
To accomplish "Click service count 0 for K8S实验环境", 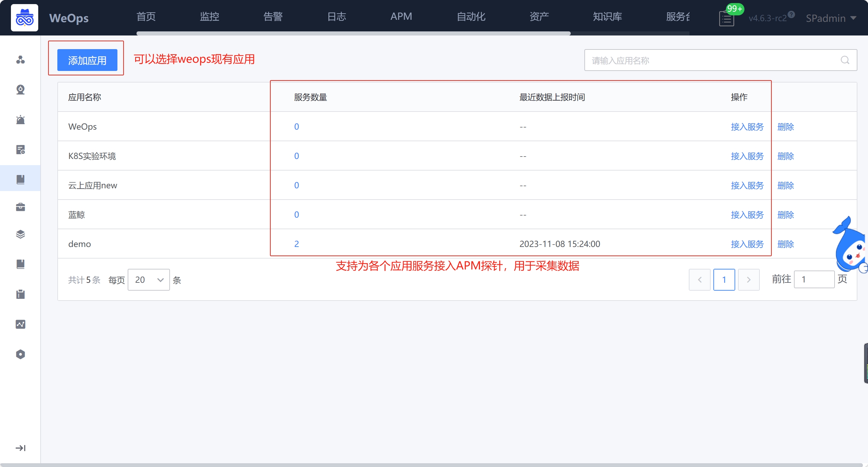I will 297,156.
